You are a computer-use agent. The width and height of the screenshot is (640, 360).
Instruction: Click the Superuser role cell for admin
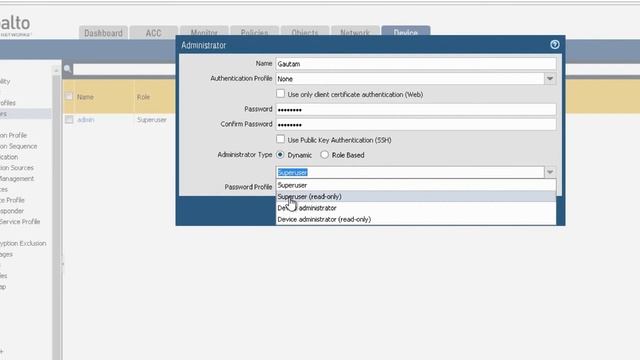point(152,120)
